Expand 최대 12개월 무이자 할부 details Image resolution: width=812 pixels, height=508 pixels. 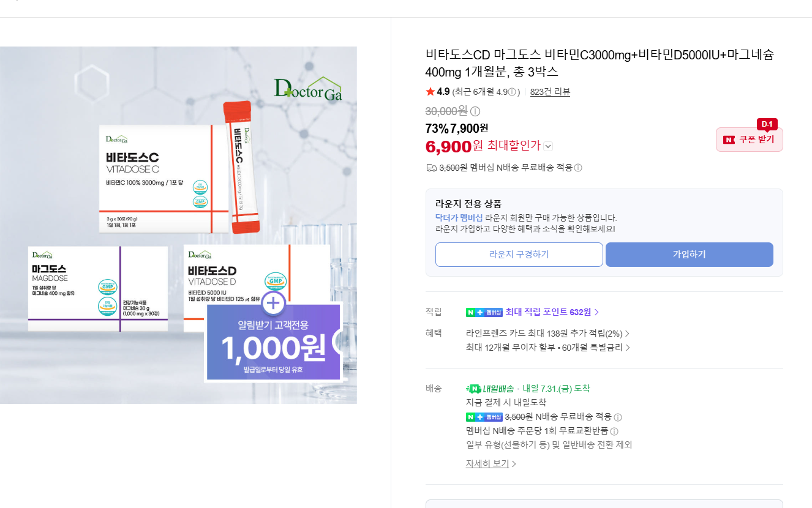[x=547, y=348]
